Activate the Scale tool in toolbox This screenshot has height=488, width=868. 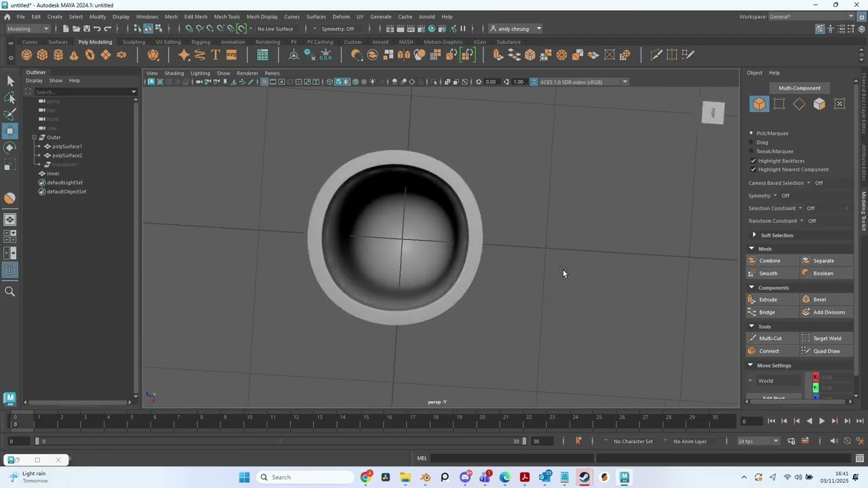click(10, 165)
